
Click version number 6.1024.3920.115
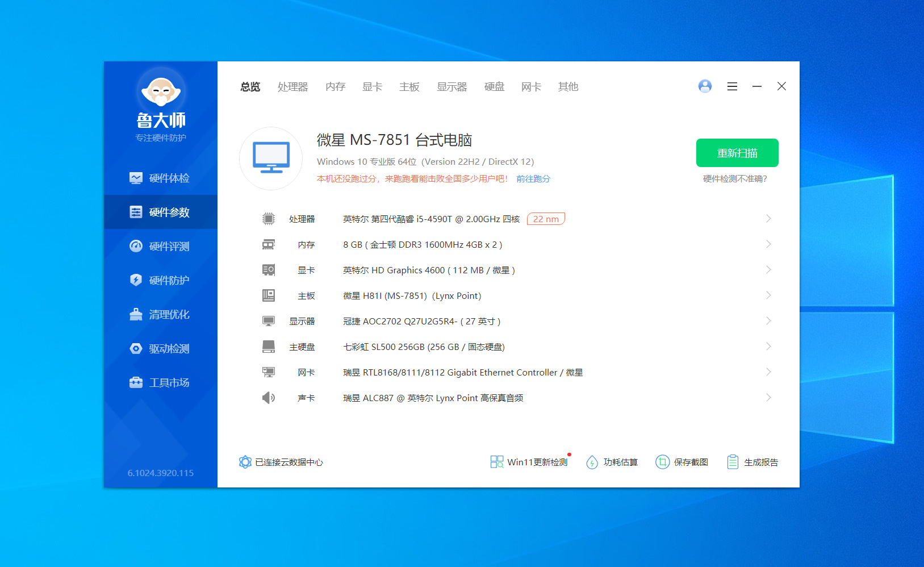coord(161,473)
